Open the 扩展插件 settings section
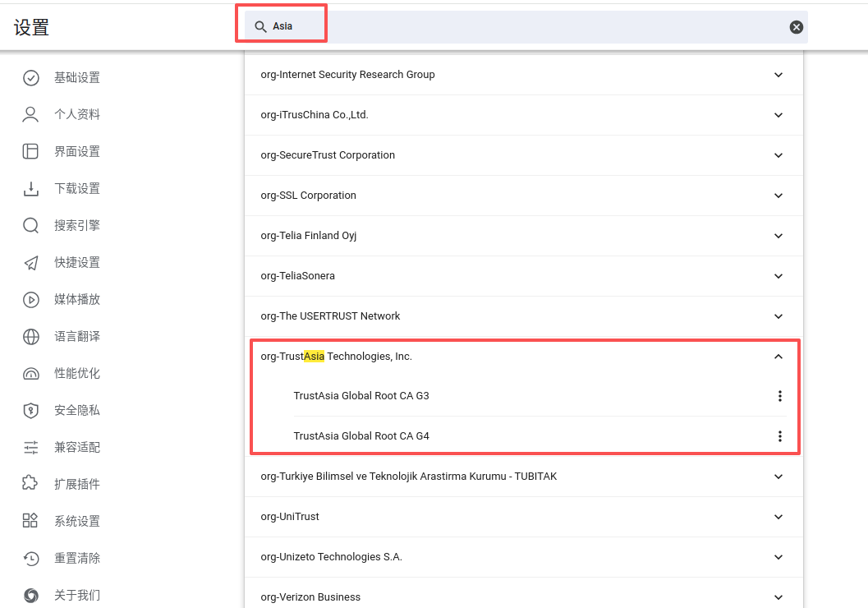 76,485
